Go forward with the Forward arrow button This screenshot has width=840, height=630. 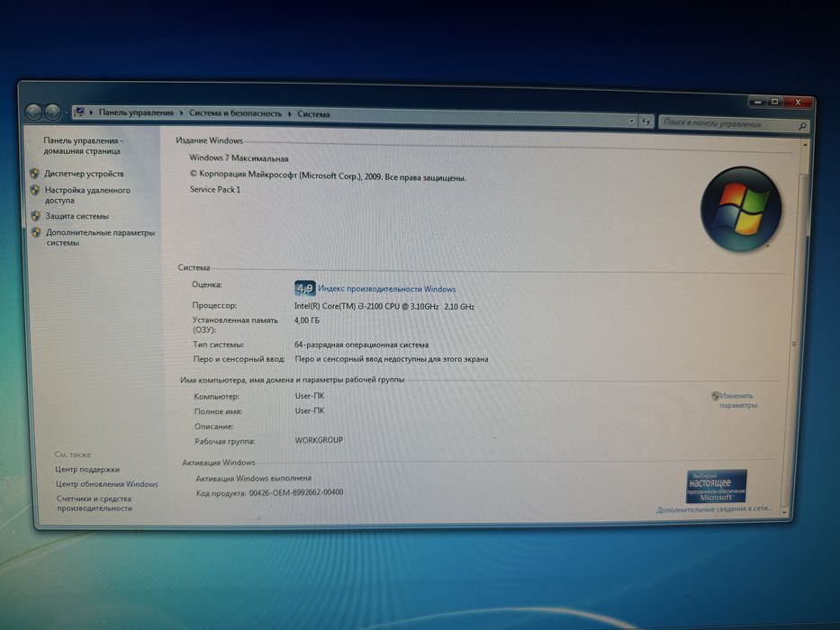52,112
